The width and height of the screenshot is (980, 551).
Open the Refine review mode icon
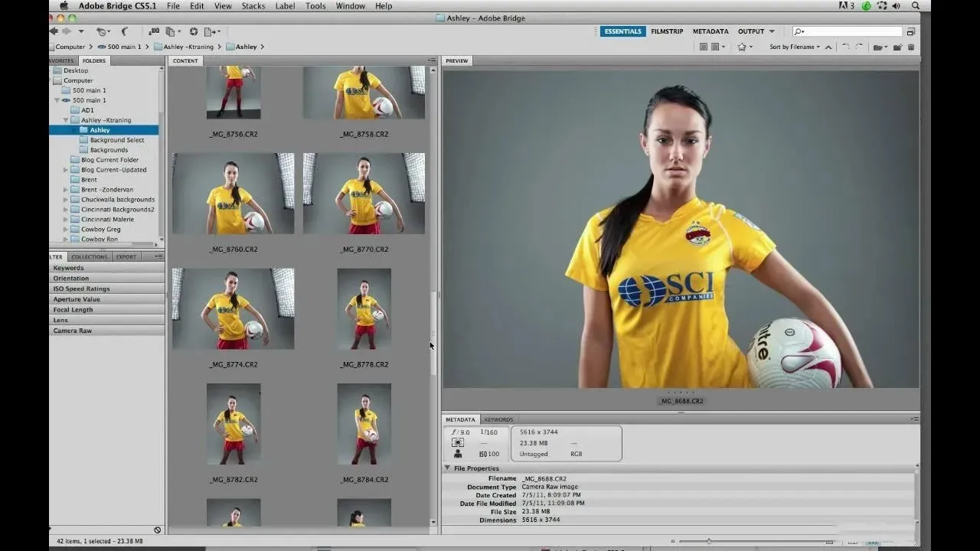pos(174,31)
